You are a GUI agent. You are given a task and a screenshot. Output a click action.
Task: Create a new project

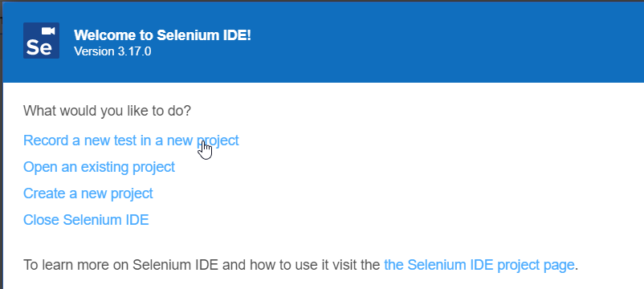point(88,193)
